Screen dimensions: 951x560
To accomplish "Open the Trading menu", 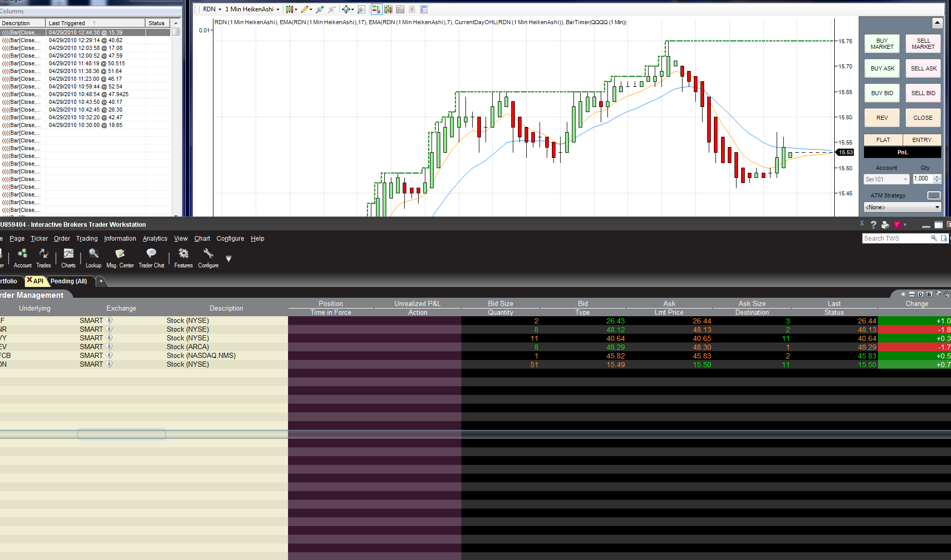I will (87, 239).
